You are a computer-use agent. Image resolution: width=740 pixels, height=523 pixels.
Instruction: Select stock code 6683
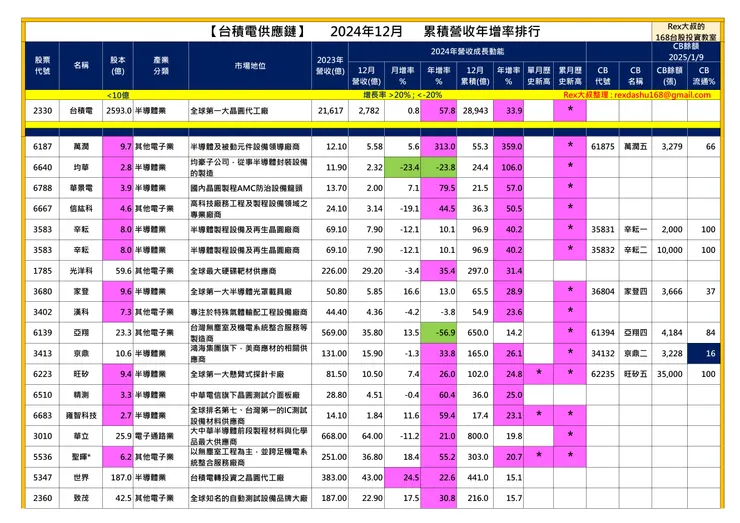click(42, 415)
